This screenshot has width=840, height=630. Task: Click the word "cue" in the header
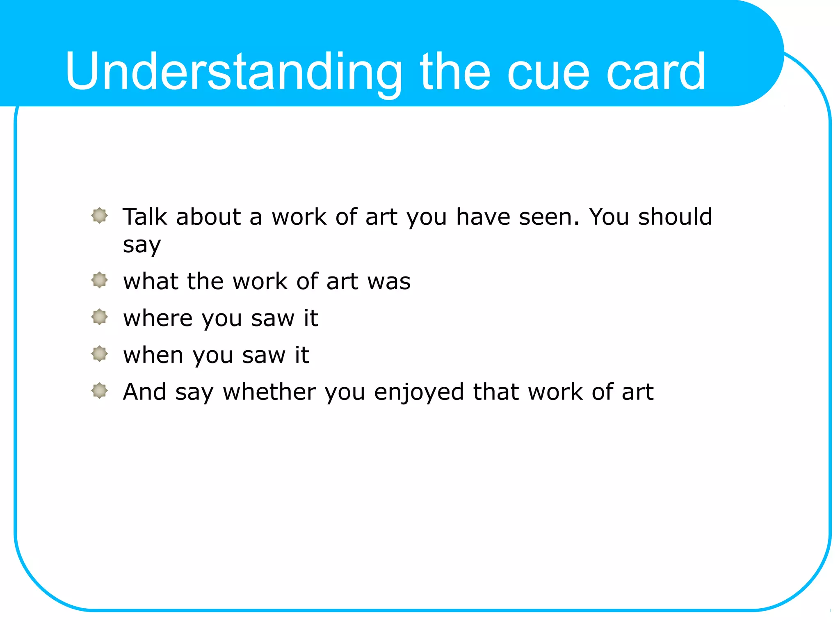(548, 72)
